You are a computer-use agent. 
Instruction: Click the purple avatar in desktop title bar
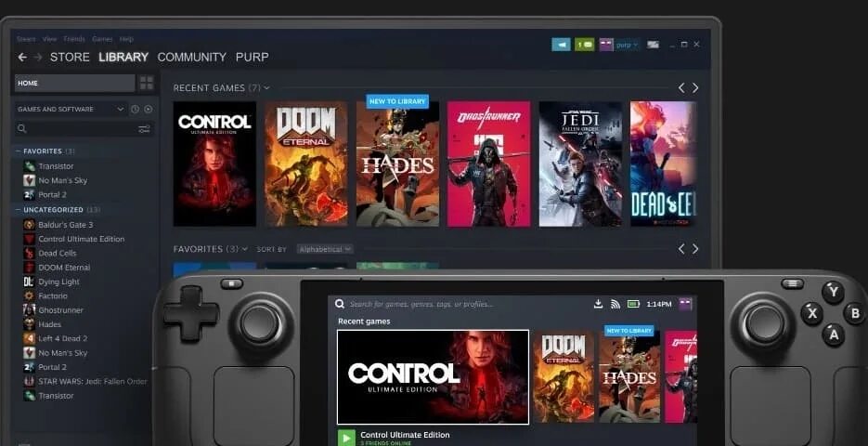pyautogui.click(x=606, y=45)
